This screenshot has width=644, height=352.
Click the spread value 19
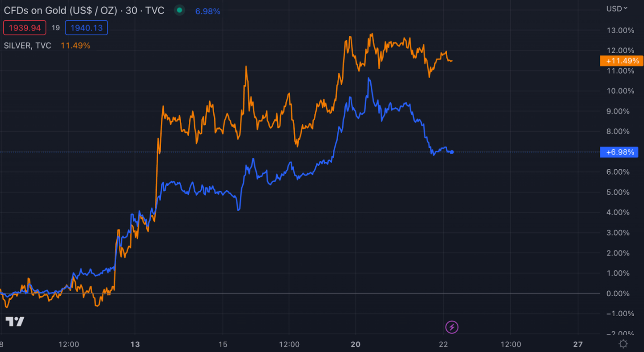point(55,28)
